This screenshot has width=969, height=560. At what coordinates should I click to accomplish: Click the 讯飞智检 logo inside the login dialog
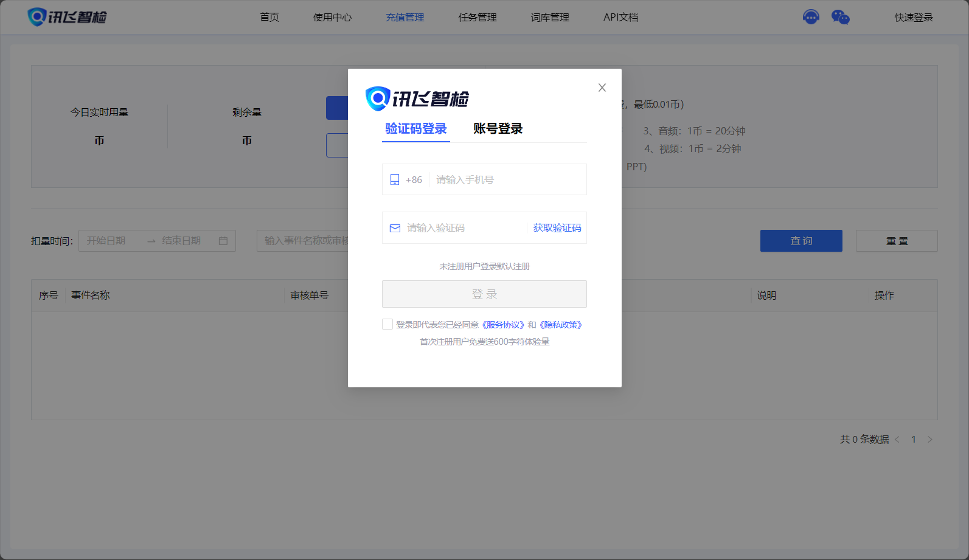click(417, 99)
